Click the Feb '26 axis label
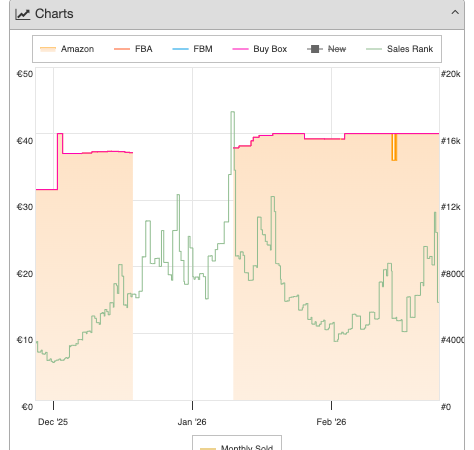Viewport: 474px width, 450px height. (331, 422)
